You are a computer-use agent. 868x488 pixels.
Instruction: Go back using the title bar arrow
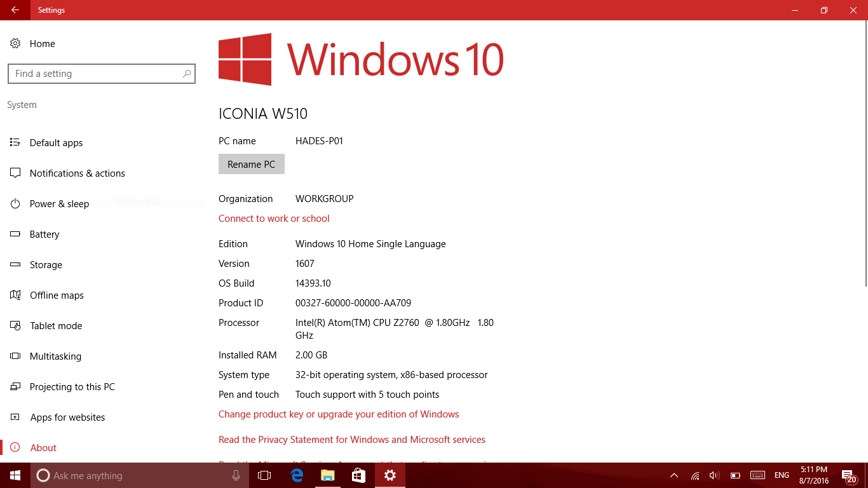[x=15, y=10]
